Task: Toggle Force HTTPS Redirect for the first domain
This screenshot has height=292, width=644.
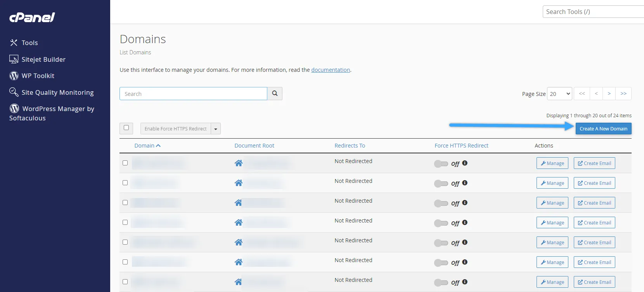Action: point(441,164)
